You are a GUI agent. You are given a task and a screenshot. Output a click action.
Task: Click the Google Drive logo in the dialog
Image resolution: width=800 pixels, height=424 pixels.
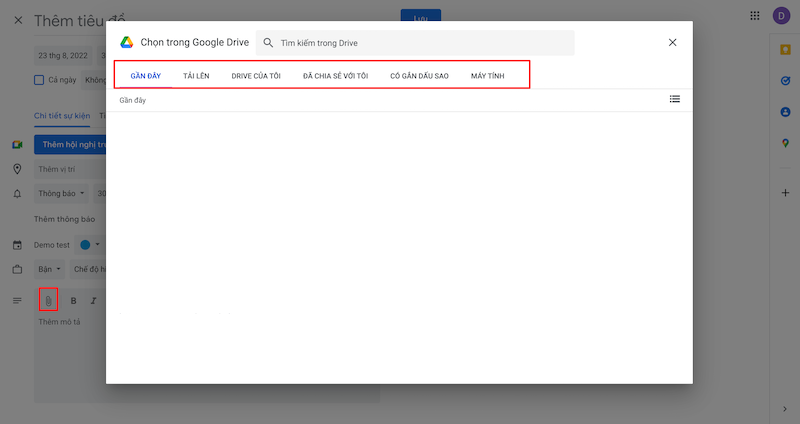[127, 43]
